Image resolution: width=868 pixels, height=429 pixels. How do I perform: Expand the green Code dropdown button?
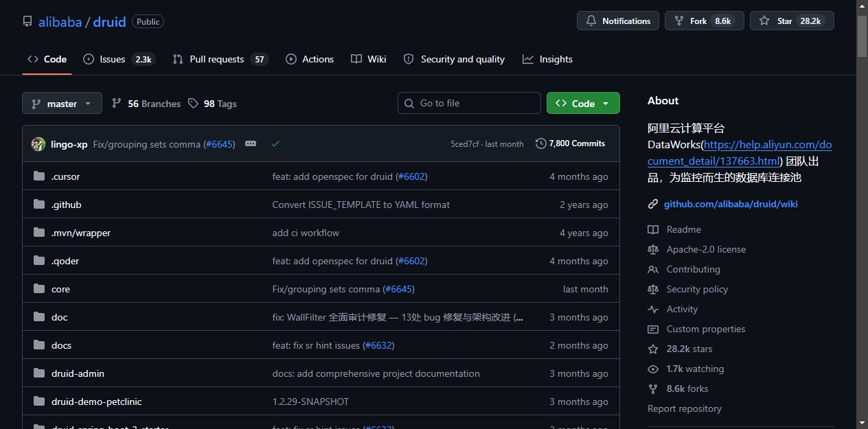[583, 103]
